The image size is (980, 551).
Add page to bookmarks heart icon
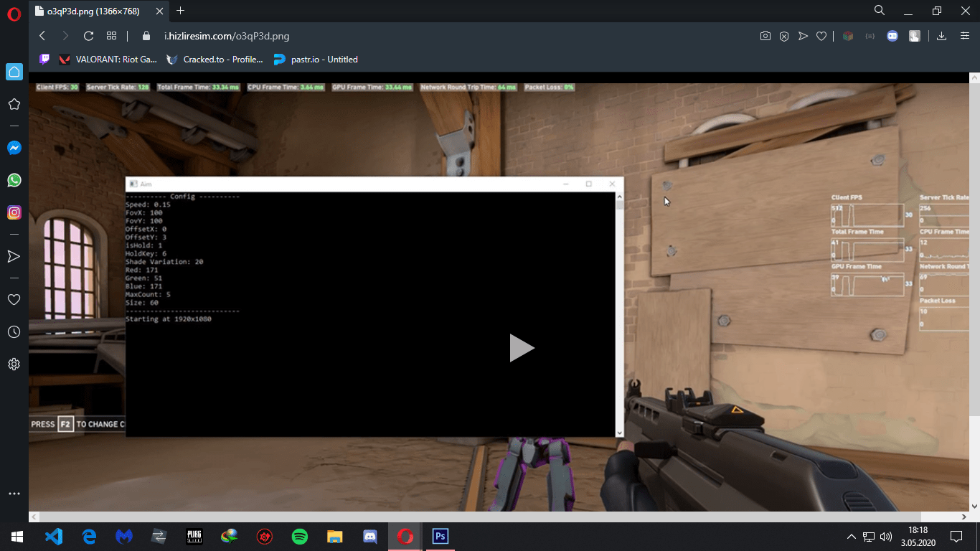tap(821, 36)
